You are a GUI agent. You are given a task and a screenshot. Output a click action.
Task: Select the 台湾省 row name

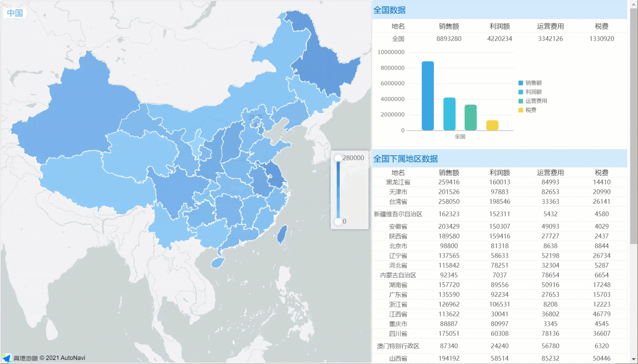pyautogui.click(x=398, y=202)
